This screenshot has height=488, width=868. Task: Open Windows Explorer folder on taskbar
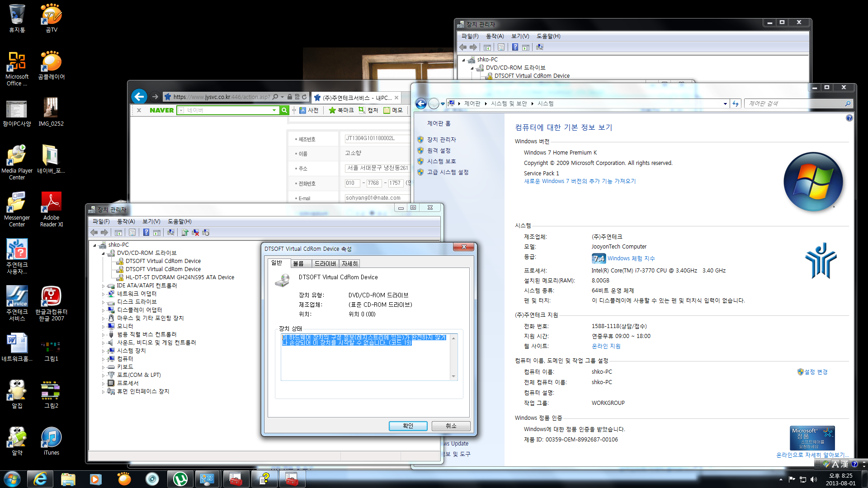point(68,479)
